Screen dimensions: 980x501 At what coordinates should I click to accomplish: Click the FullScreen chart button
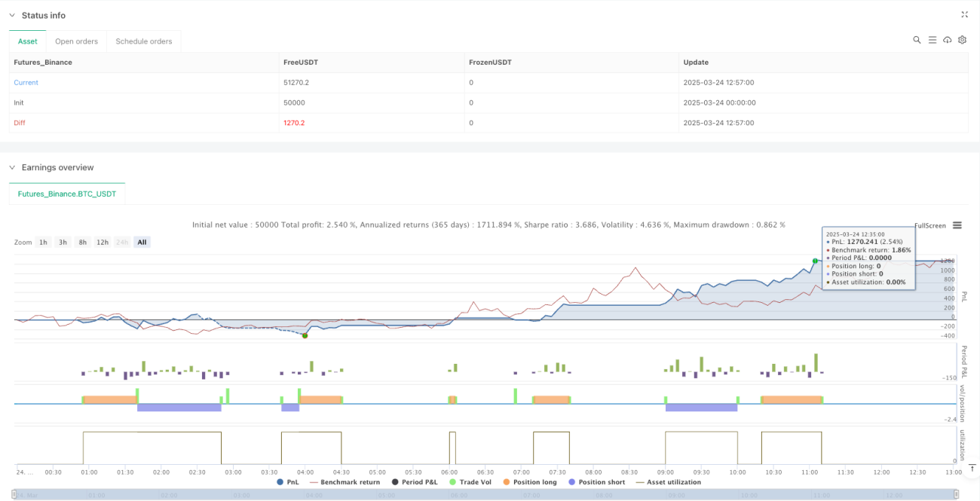click(930, 225)
